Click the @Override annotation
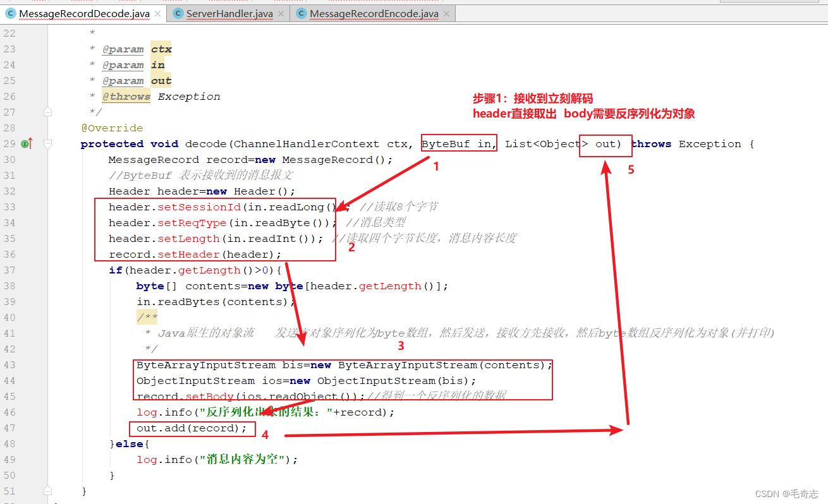The height and width of the screenshot is (504, 828). pyautogui.click(x=112, y=128)
